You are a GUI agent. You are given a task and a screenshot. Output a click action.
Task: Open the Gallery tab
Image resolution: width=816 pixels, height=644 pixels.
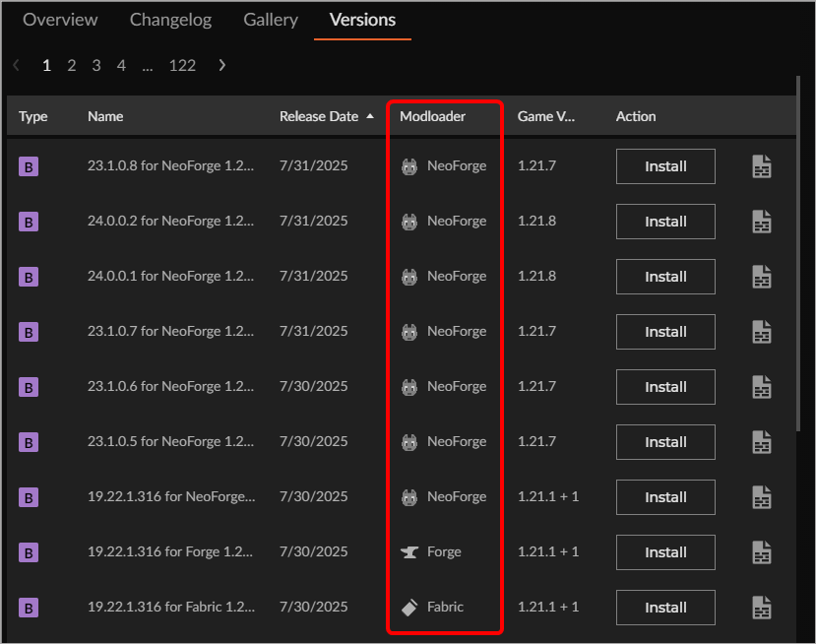click(x=271, y=20)
